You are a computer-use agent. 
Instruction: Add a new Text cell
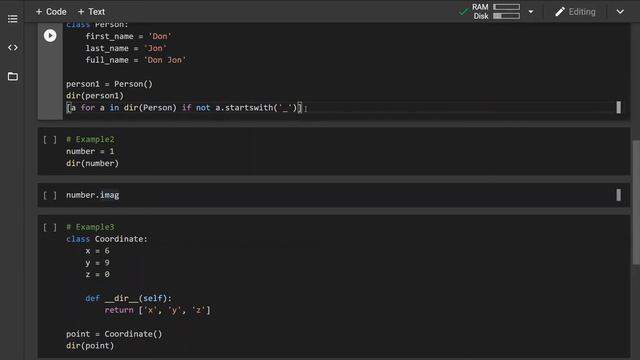[x=91, y=12]
